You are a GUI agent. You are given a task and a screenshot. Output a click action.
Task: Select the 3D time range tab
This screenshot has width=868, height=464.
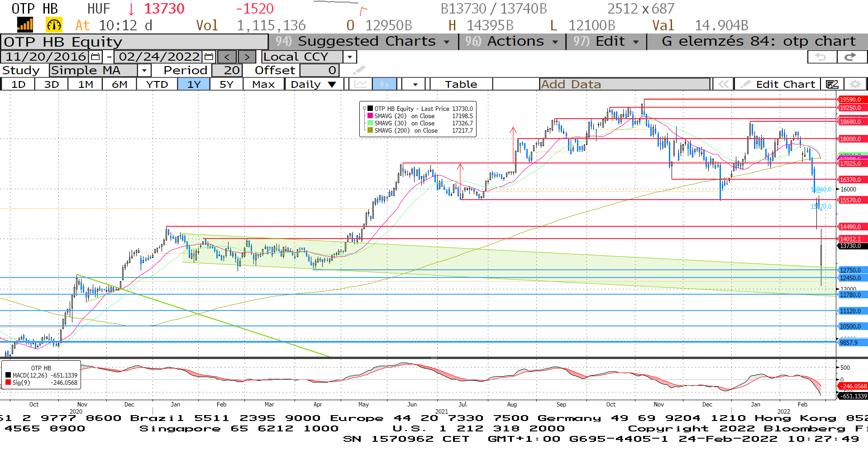(52, 84)
